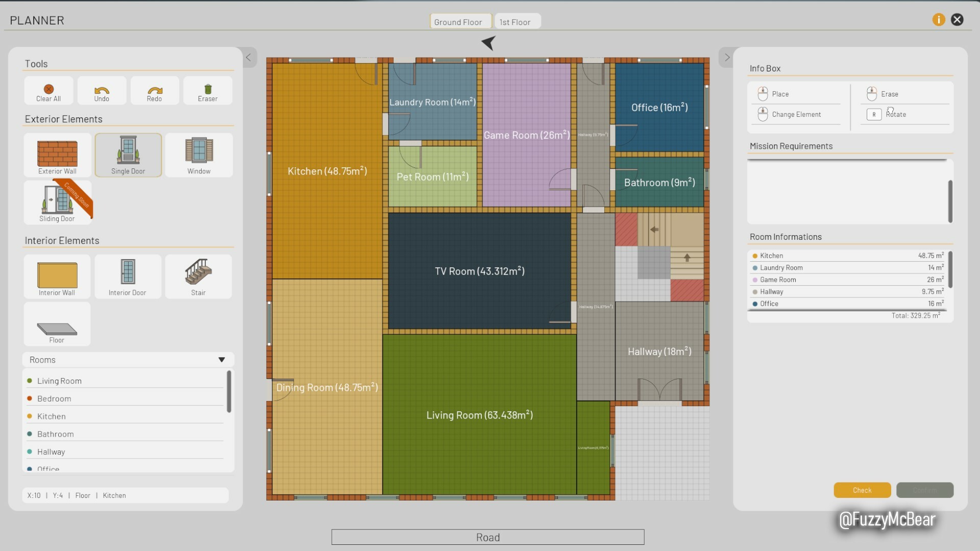
Task: Click the Undo tool
Action: [101, 90]
